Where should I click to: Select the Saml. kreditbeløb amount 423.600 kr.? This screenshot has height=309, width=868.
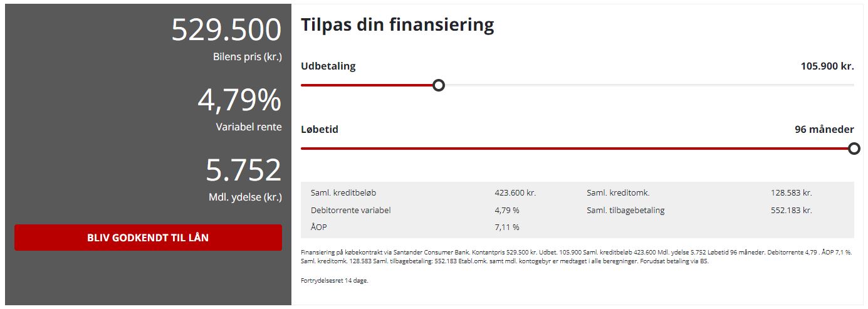(515, 193)
